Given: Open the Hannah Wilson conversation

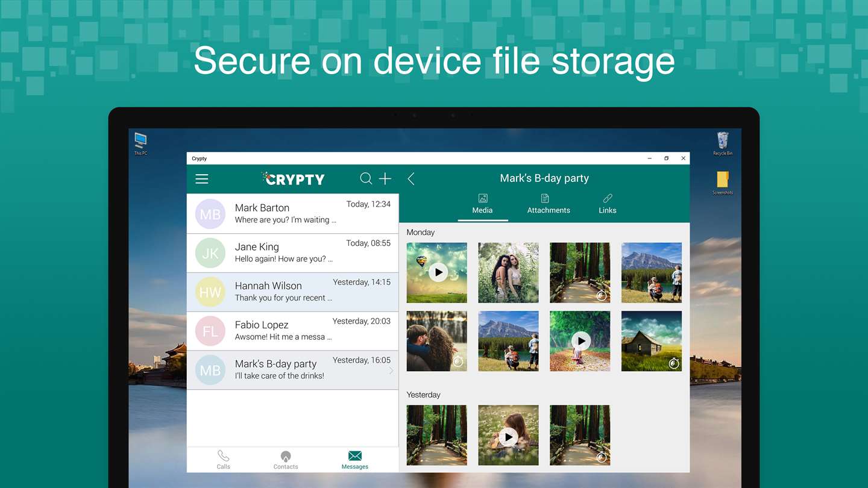Looking at the screenshot, I should coord(293,292).
